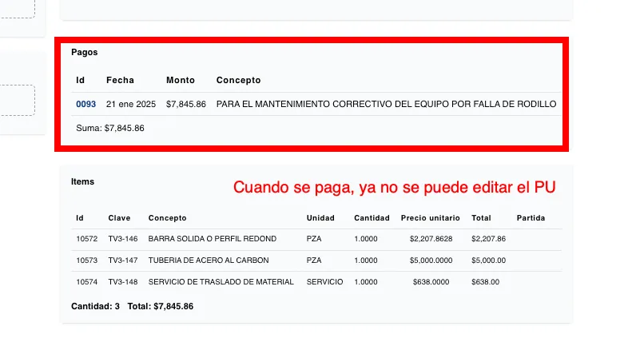This screenshot has height=354, width=644.
Task: Select the payment date 21 ene 2025
Action: point(131,105)
